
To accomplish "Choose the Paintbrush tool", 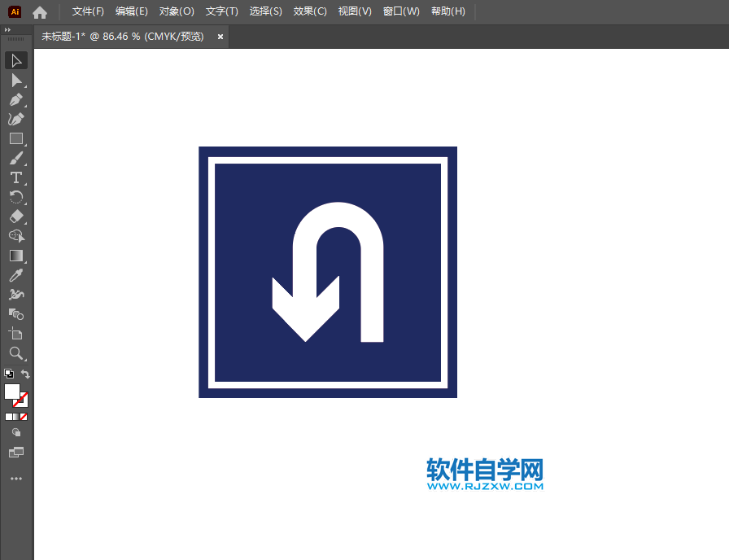I will point(16,158).
